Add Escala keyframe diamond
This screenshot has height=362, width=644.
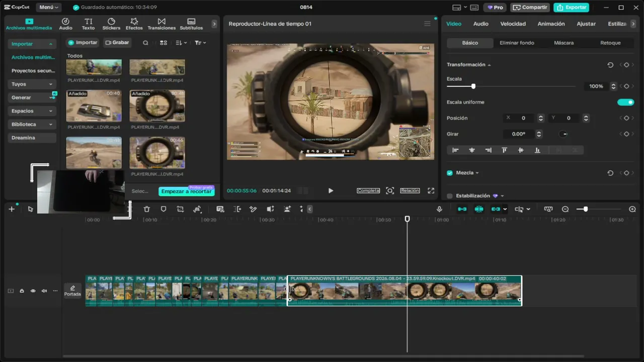click(626, 86)
